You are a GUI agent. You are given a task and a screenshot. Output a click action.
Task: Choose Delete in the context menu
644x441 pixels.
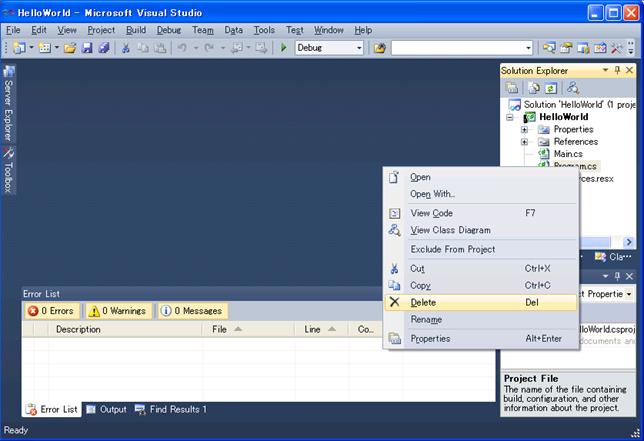pyautogui.click(x=481, y=302)
